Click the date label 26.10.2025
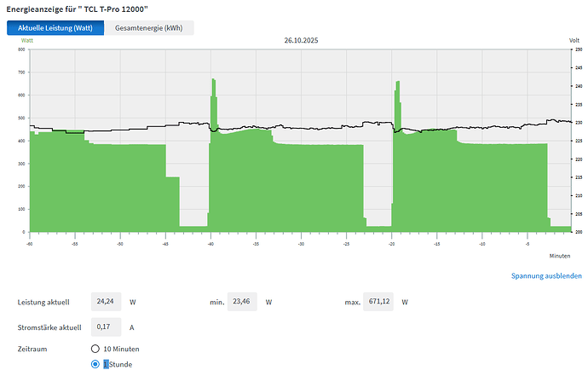This screenshot has height=370, width=588. [x=300, y=40]
